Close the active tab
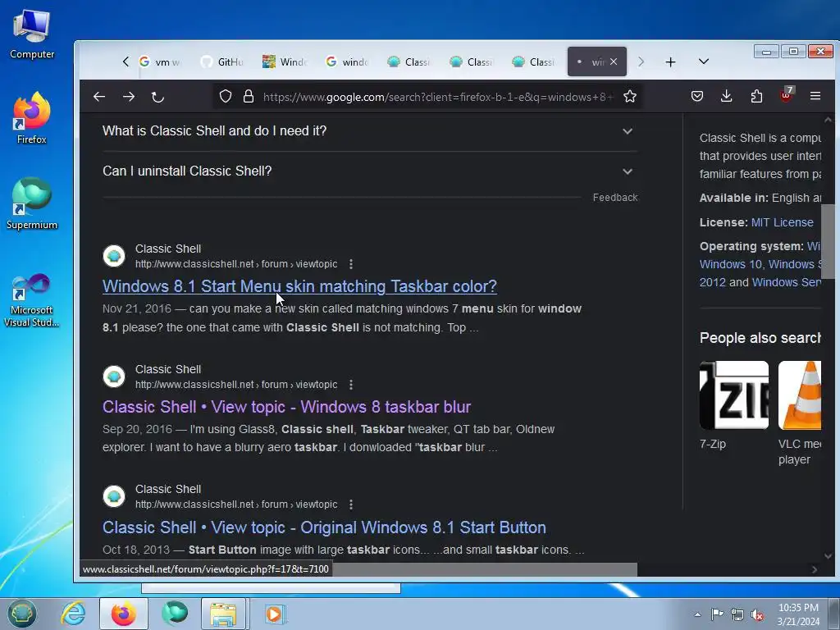Viewport: 840px width, 630px height. point(614,62)
